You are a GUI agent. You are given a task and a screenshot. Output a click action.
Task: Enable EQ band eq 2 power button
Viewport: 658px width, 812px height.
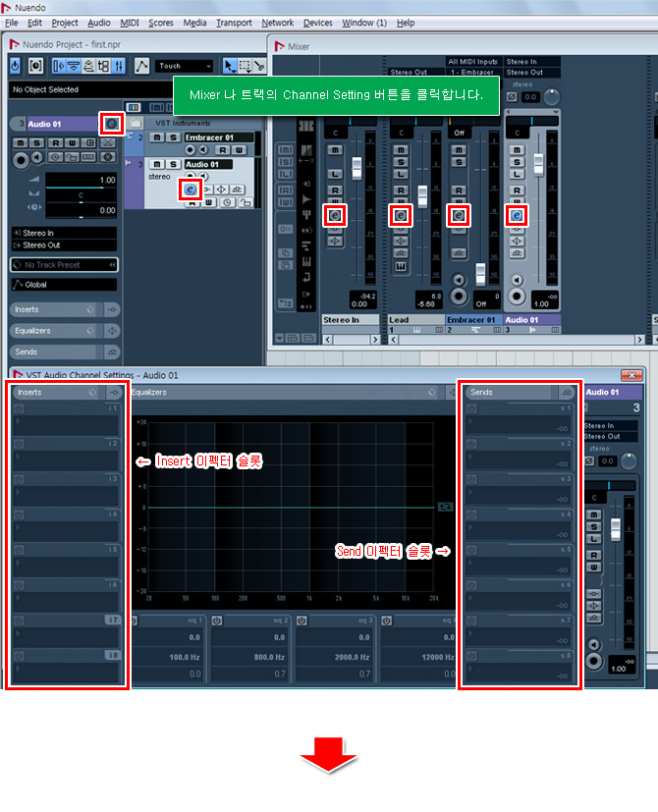pyautogui.click(x=217, y=621)
